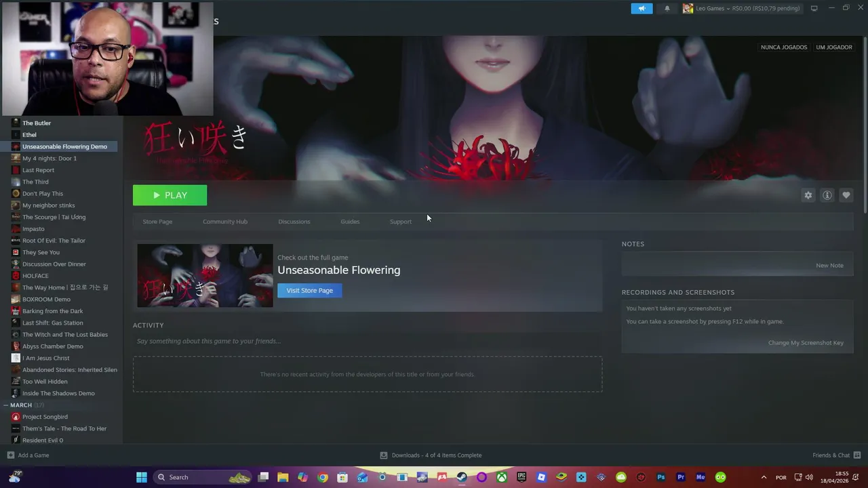
Task: Open Friends & Chat
Action: (836, 455)
